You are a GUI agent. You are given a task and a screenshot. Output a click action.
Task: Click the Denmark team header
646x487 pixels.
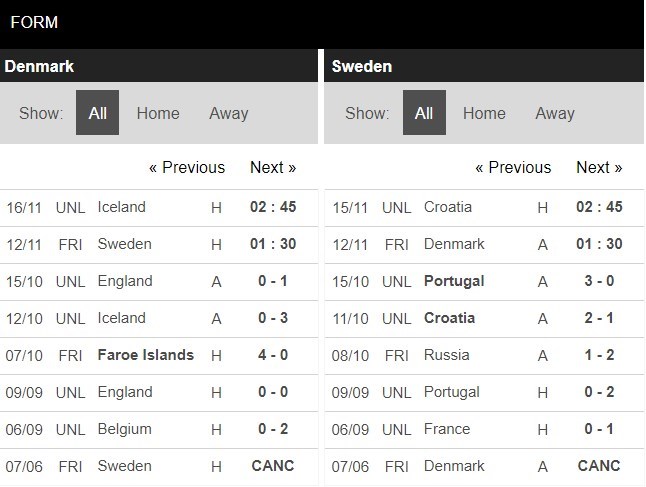click(x=40, y=66)
